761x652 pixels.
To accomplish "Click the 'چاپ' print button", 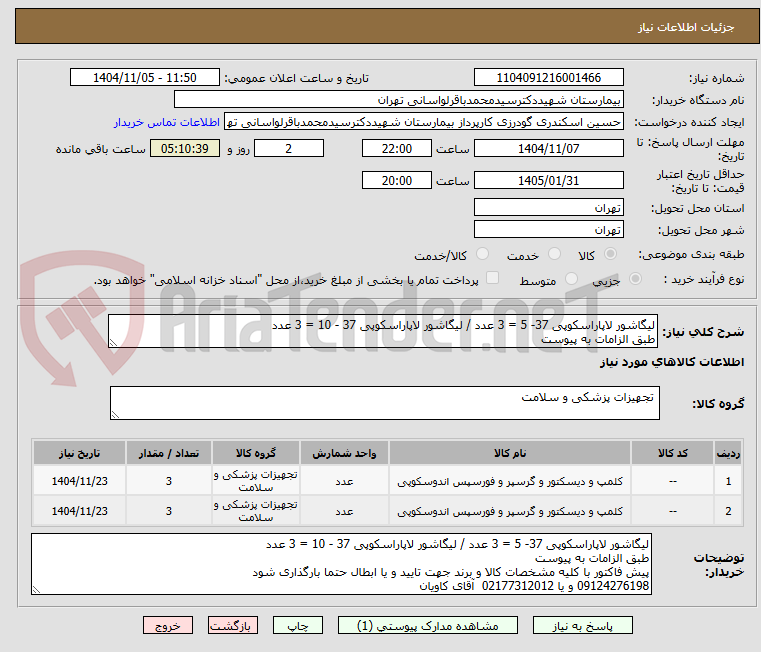I will point(298,625).
